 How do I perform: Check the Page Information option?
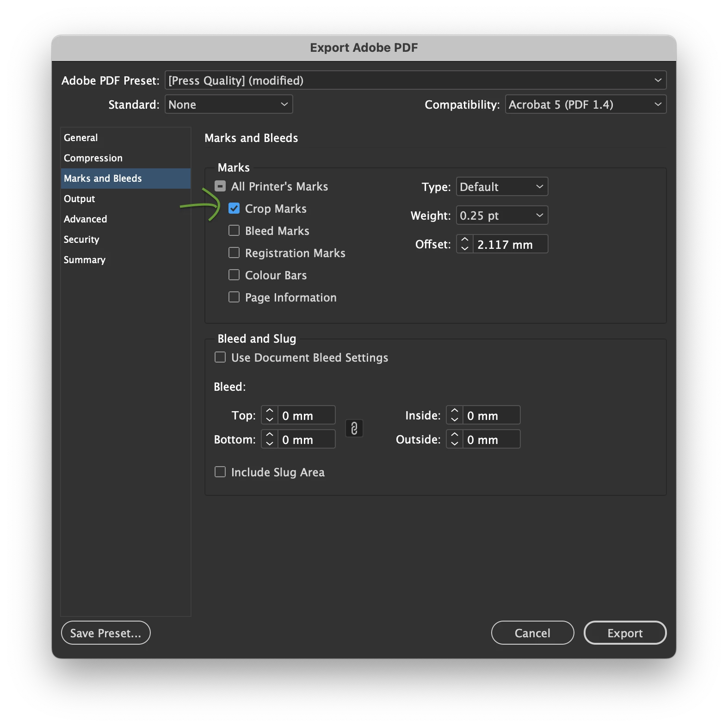click(234, 297)
